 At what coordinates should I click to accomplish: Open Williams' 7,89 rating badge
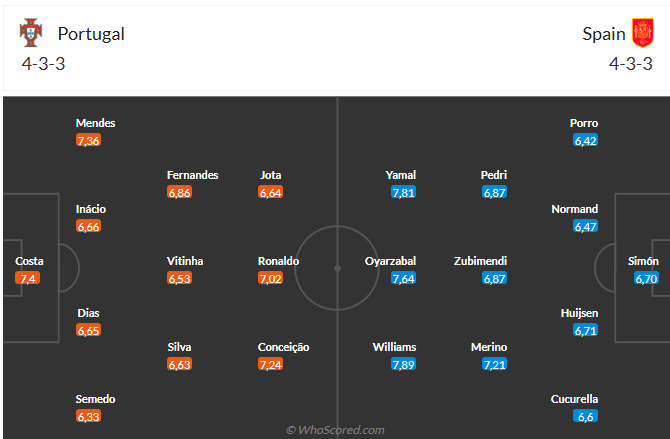404,365
